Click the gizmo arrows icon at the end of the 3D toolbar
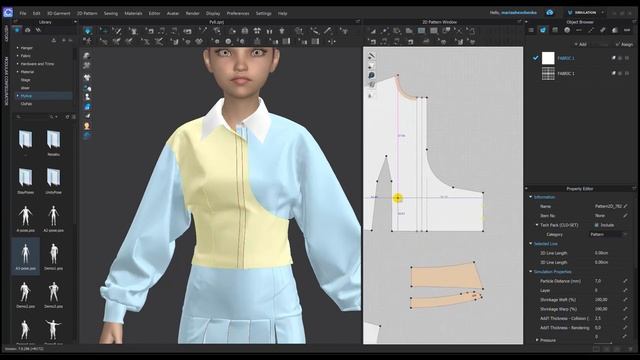The height and width of the screenshot is (360, 640). click(x=331, y=41)
